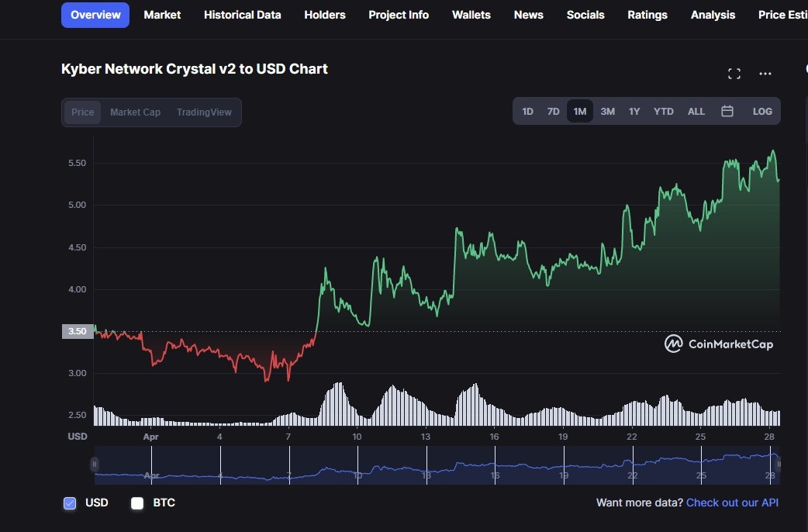The width and height of the screenshot is (808, 532).
Task: Open the News section
Action: click(528, 15)
